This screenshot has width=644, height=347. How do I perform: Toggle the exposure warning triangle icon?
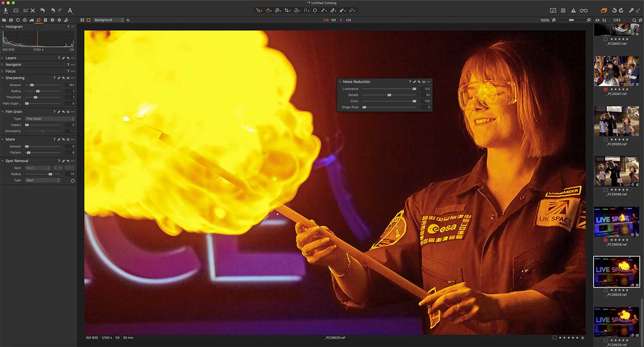click(x=573, y=10)
